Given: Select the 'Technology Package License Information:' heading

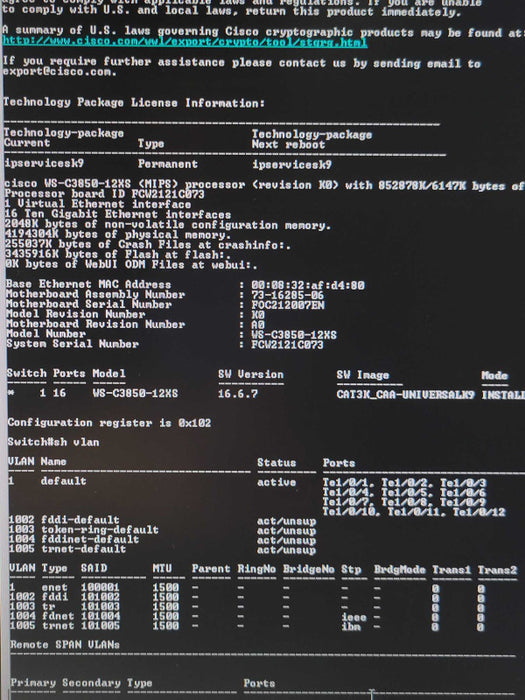Looking at the screenshot, I should 134,103.
